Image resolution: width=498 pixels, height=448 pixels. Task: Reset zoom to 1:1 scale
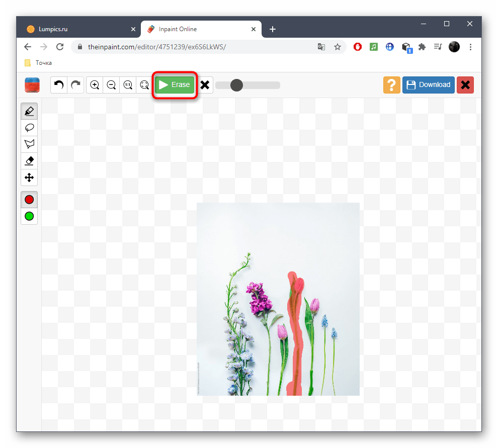(128, 85)
